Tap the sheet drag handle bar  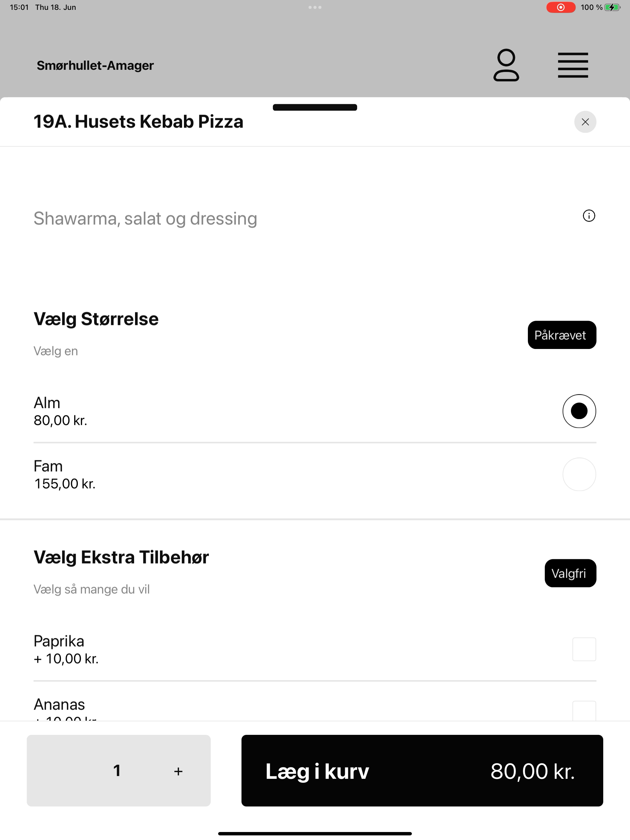point(315,107)
